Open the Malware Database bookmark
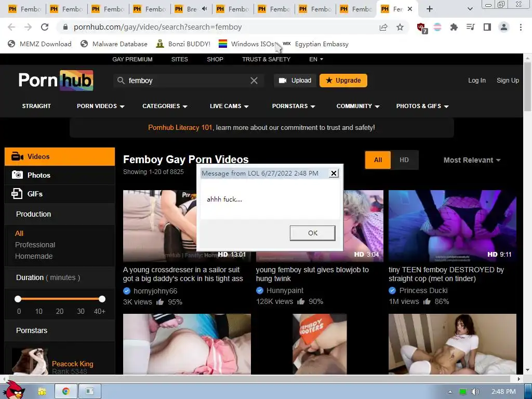 click(114, 44)
